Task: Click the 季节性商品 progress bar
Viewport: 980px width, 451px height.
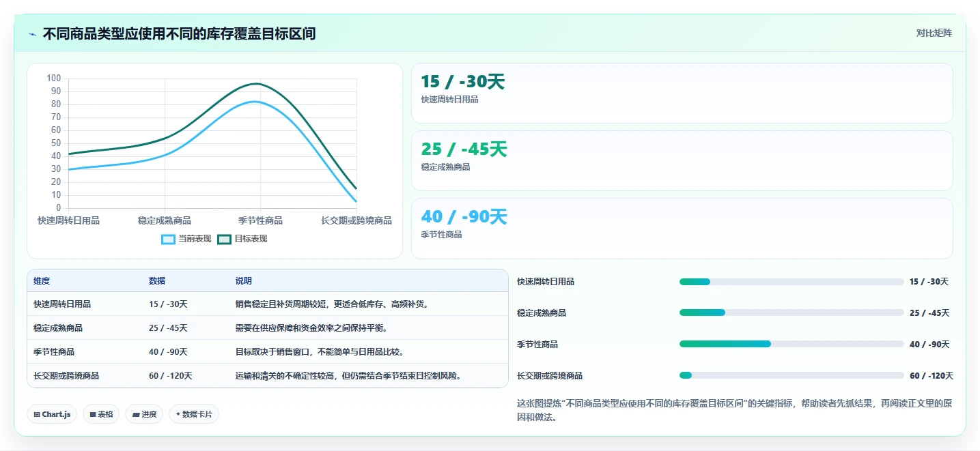Action: (x=792, y=345)
